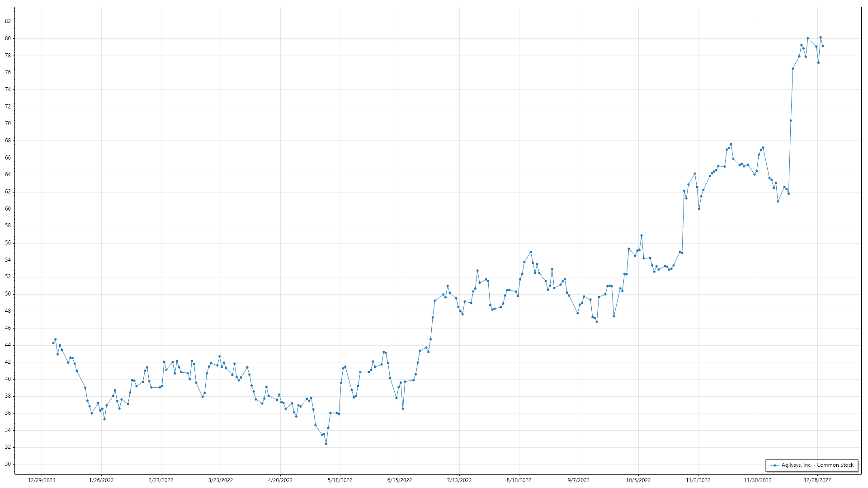
Task: Select the first data point of the series
Action: (x=53, y=343)
